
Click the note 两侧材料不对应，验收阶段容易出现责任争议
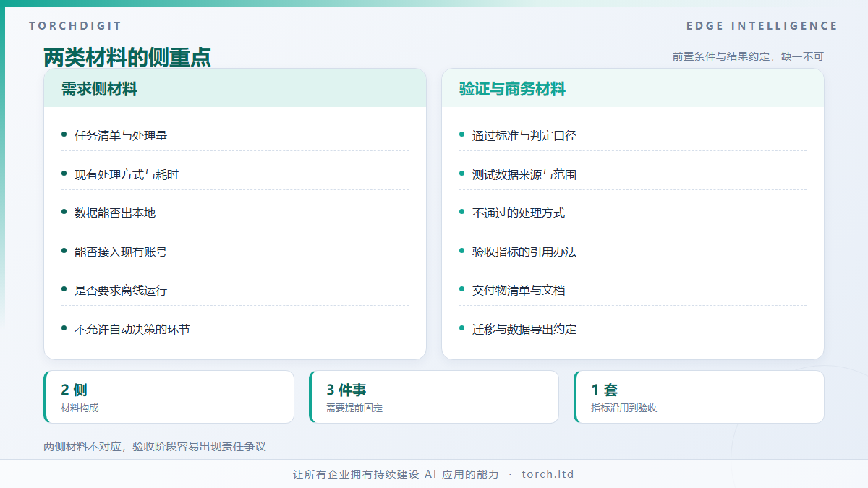coord(155,447)
